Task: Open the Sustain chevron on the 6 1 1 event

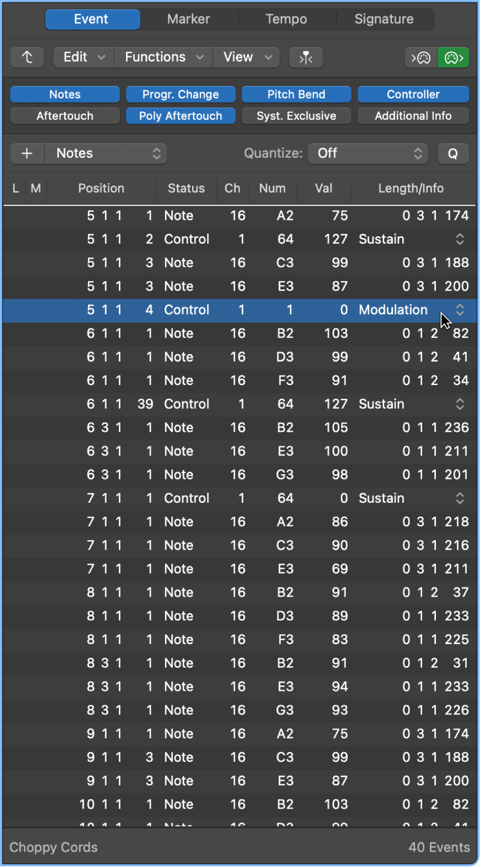Action: coord(460,404)
